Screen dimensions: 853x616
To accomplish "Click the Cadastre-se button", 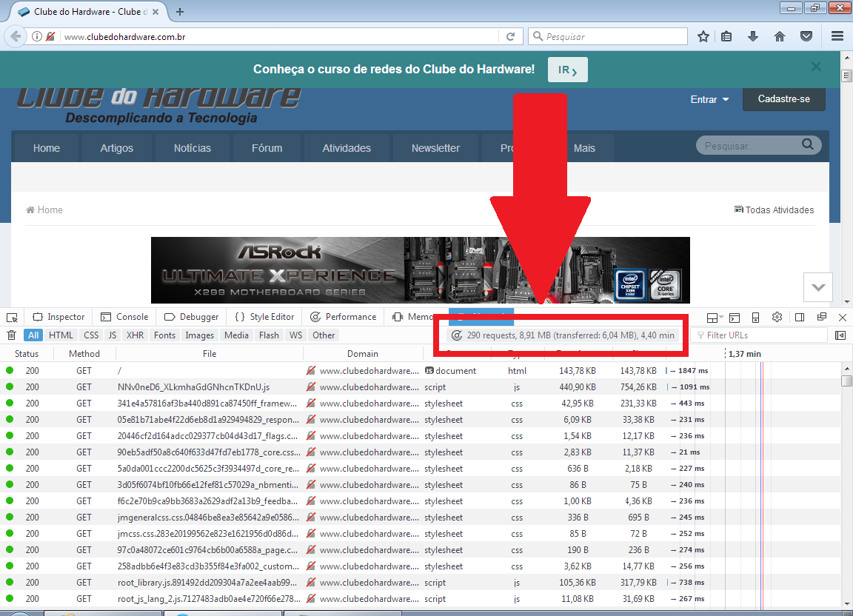I will pos(784,99).
